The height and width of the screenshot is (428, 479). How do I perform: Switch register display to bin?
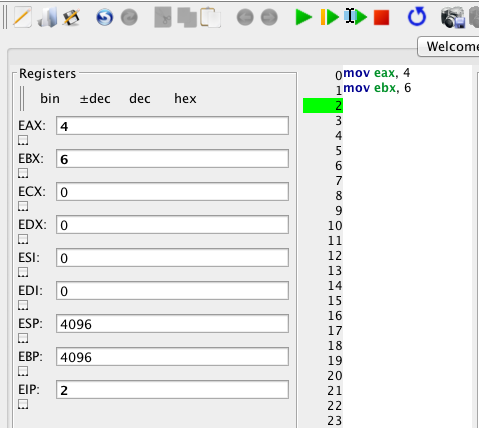50,99
